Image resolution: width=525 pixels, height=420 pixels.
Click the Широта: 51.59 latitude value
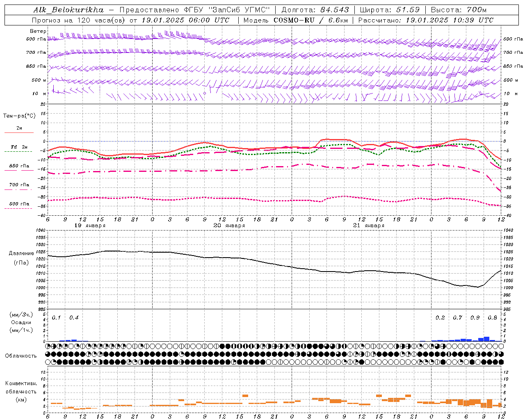390,10
